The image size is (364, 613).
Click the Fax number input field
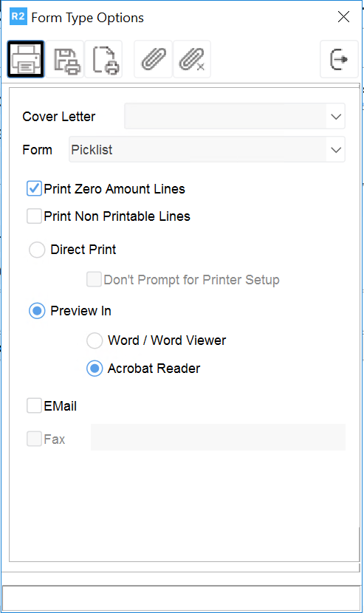(x=218, y=437)
